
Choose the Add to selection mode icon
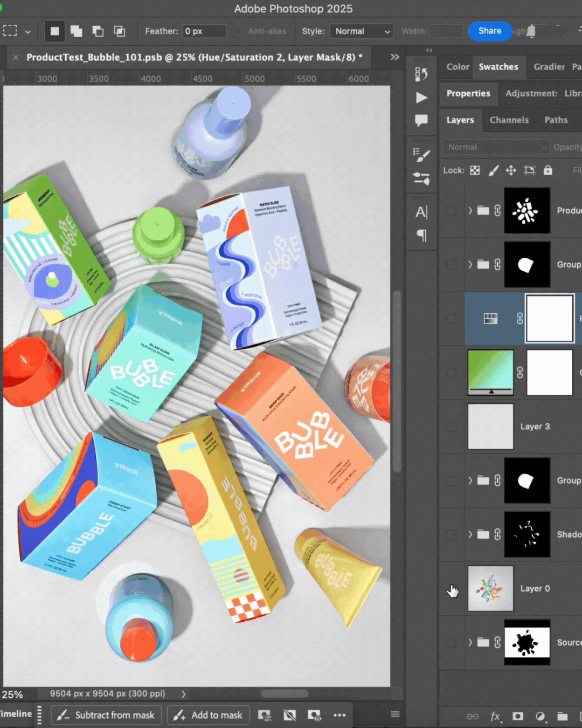coord(77,31)
